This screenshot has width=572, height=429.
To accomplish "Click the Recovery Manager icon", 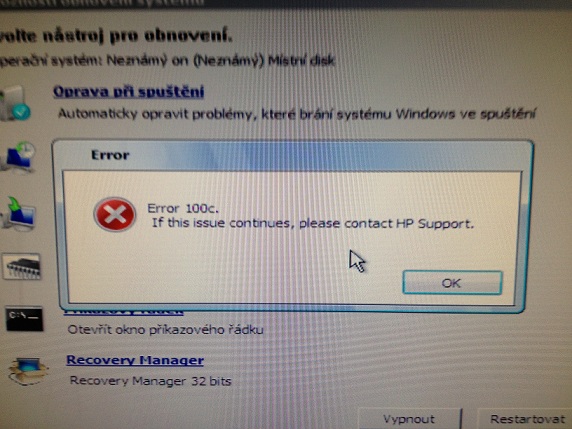I will click(x=27, y=371).
